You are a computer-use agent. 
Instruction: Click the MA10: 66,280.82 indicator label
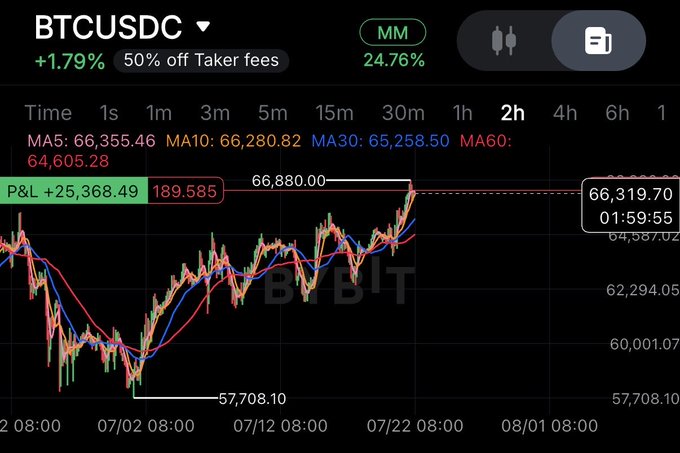233,141
